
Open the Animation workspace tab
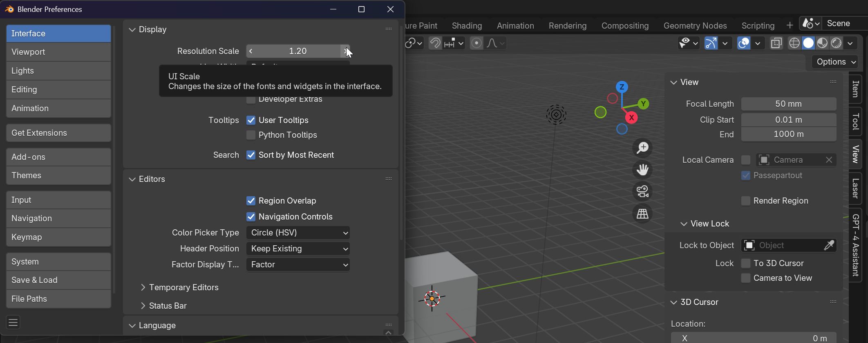pyautogui.click(x=515, y=25)
